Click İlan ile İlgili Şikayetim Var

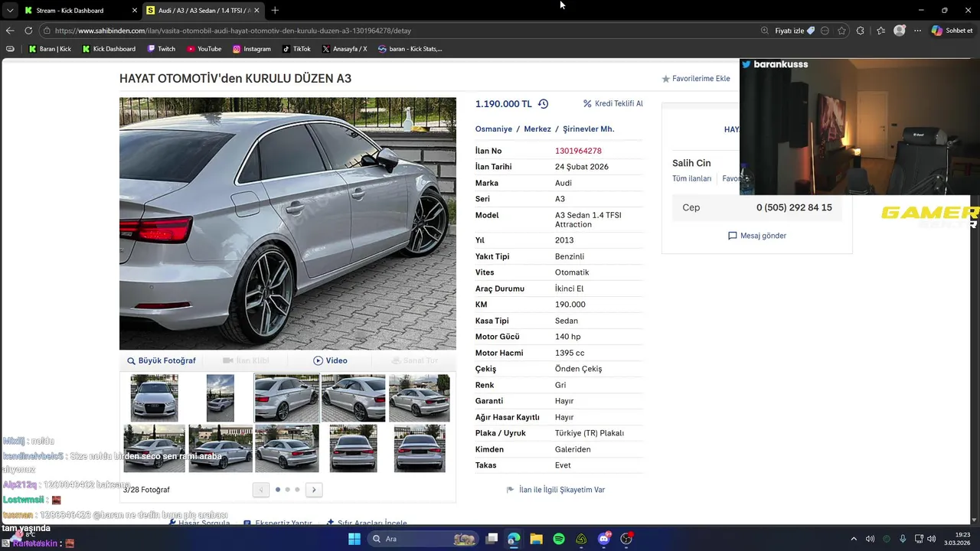click(x=556, y=490)
